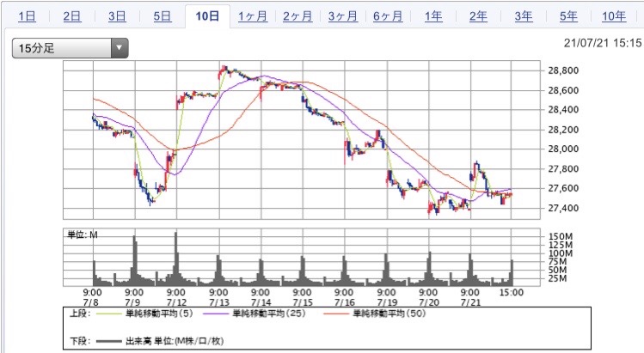
Task: Switch to the 3日 period tab
Action: [118, 16]
